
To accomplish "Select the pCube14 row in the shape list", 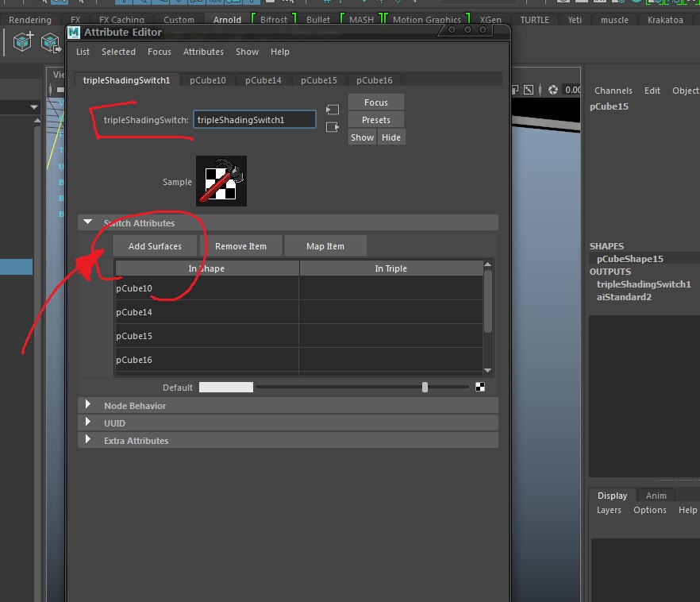I will click(298, 312).
